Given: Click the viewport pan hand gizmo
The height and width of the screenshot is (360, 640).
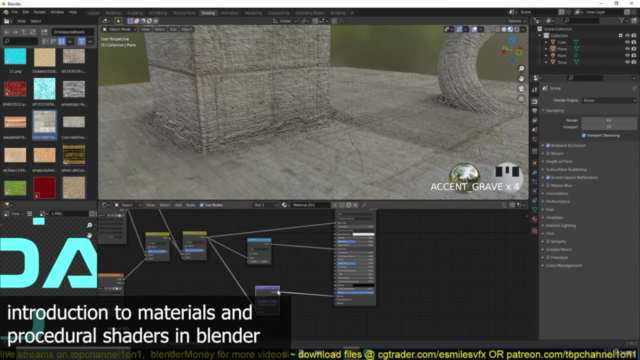Looking at the screenshot, I should pos(521,78).
